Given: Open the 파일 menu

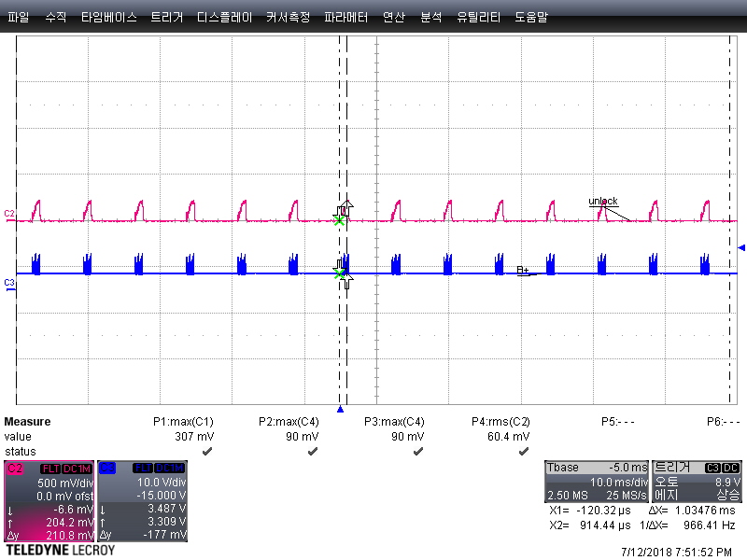Looking at the screenshot, I should coord(18,18).
